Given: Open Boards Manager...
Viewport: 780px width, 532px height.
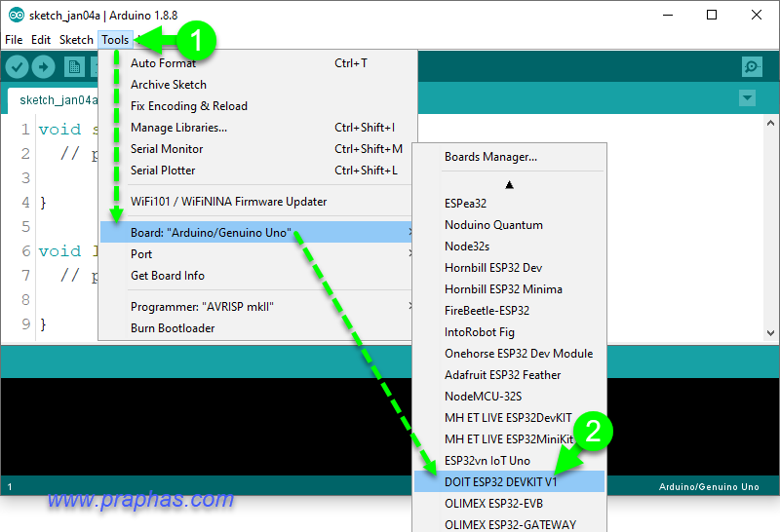Looking at the screenshot, I should [509, 157].
